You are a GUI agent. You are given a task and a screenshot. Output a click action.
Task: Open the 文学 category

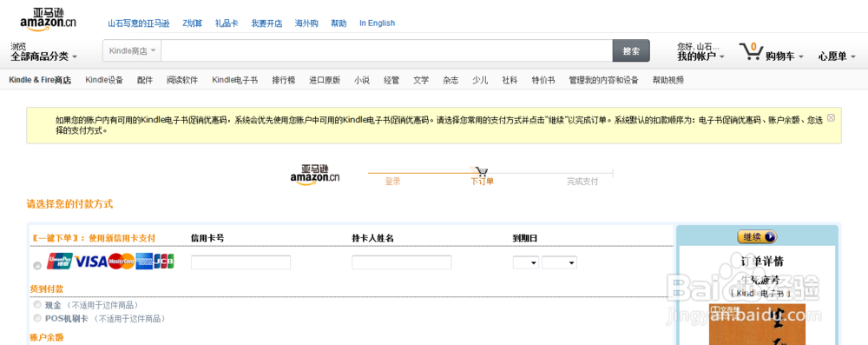(x=421, y=80)
